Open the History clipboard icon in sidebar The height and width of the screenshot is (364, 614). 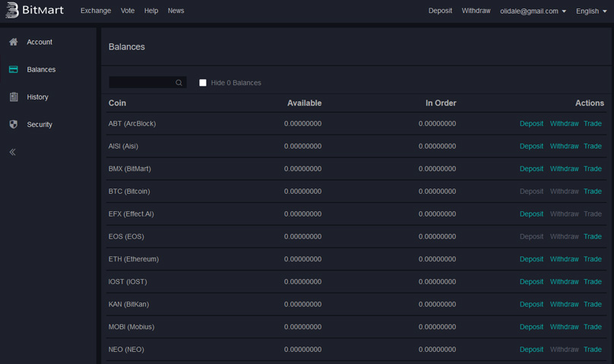click(14, 97)
